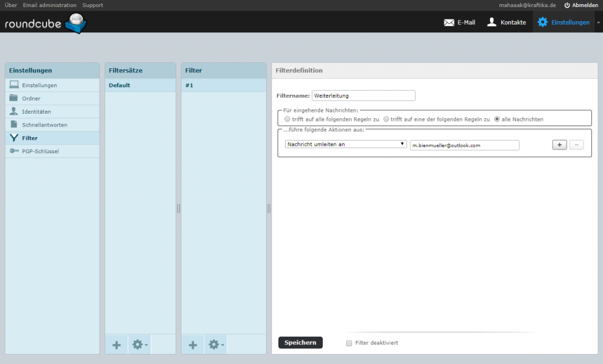
Task: Click Abmelden to log out
Action: point(581,5)
